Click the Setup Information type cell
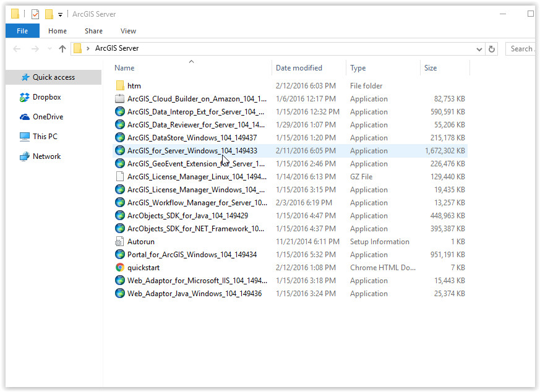The width and height of the screenshot is (540, 392). (x=380, y=242)
